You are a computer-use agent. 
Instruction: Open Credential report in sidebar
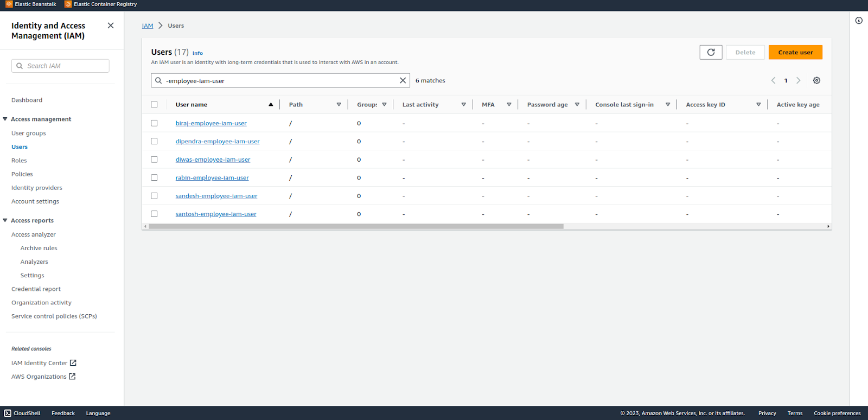(x=36, y=289)
